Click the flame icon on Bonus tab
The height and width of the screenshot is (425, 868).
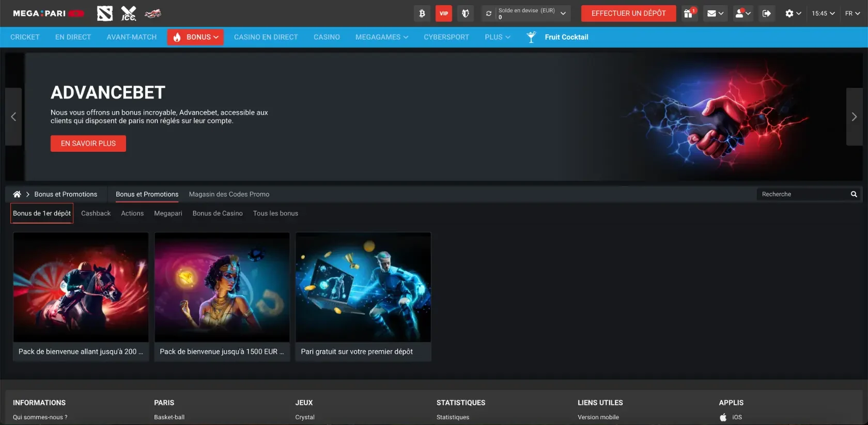177,37
